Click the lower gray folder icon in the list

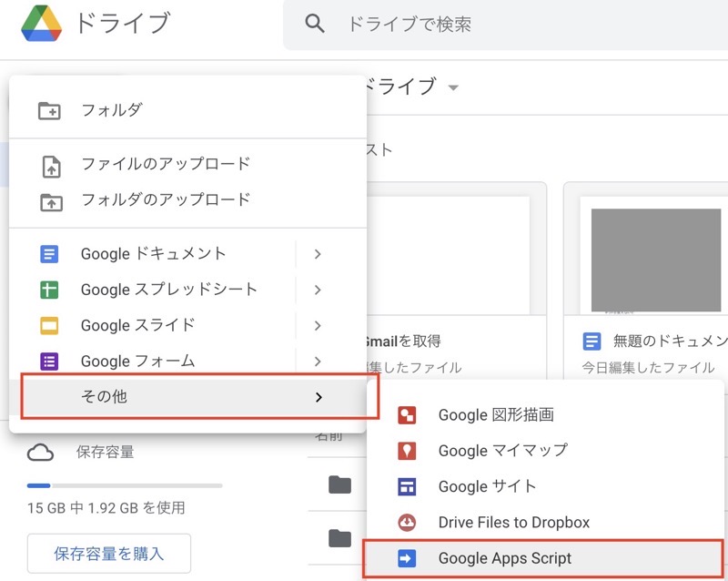pyautogui.click(x=339, y=538)
